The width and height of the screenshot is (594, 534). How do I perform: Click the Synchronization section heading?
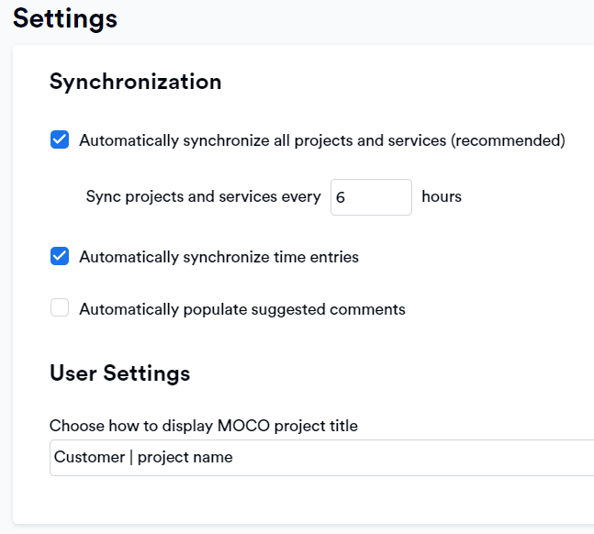pyautogui.click(x=136, y=82)
